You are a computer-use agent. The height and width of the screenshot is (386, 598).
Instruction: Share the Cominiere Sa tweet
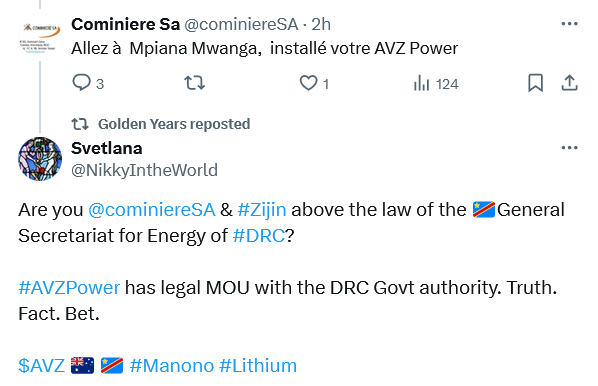tap(569, 83)
